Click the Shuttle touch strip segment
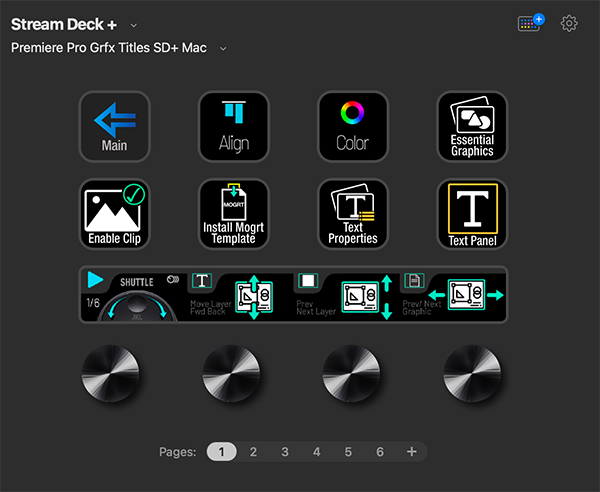Screen dimensions: 600x492 (134, 295)
